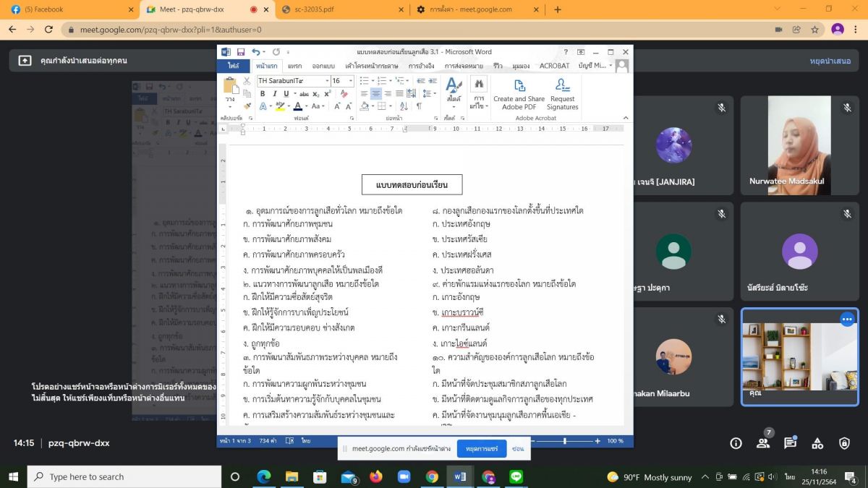Show the Meet participants list icon

click(x=763, y=443)
